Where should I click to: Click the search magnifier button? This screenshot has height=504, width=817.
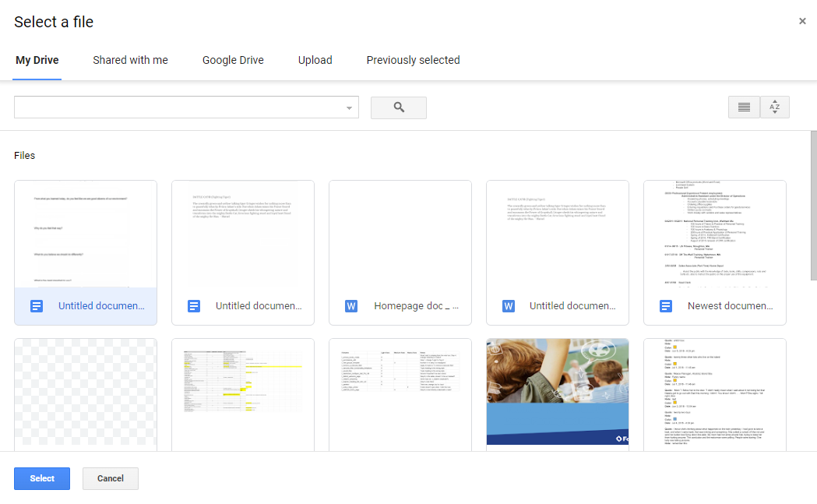[398, 107]
